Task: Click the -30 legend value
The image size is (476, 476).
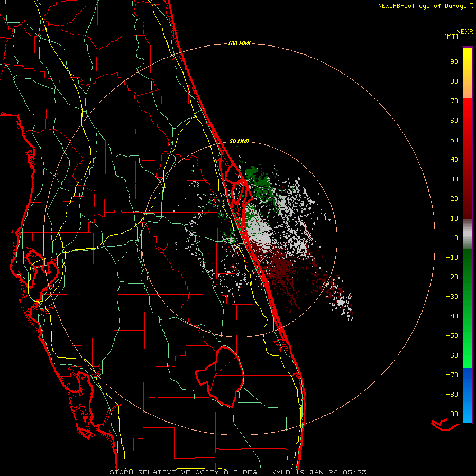Action: (452, 297)
